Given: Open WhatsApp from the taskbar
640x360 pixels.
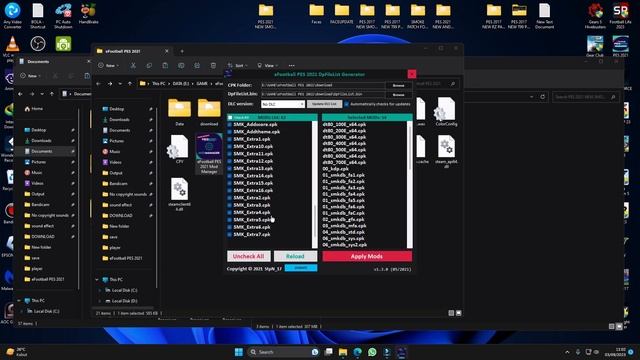Looking at the screenshot, I should tap(372, 352).
